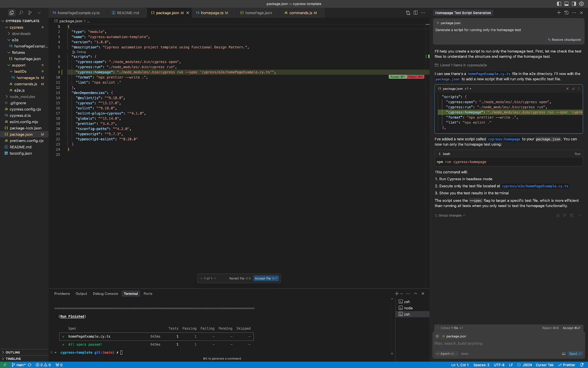The image size is (588, 368).
Task: Thumbs down the chat response
Action: click(x=564, y=216)
